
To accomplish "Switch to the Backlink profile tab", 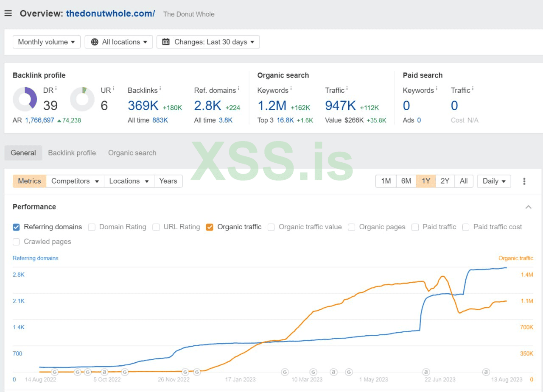I will (72, 153).
